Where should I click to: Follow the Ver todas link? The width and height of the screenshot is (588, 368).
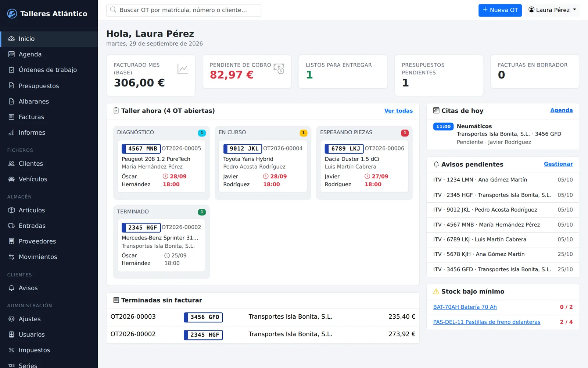point(398,111)
